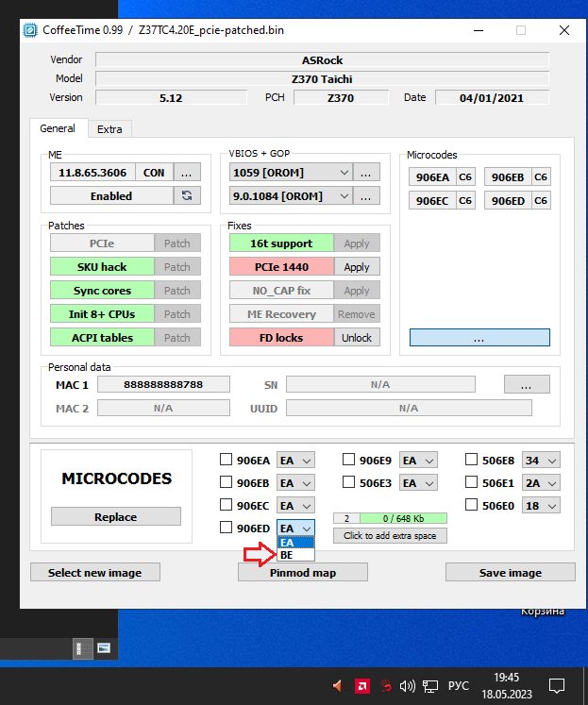Open the AMD software tray icon
Screen dimensions: 588x705
click(x=362, y=686)
